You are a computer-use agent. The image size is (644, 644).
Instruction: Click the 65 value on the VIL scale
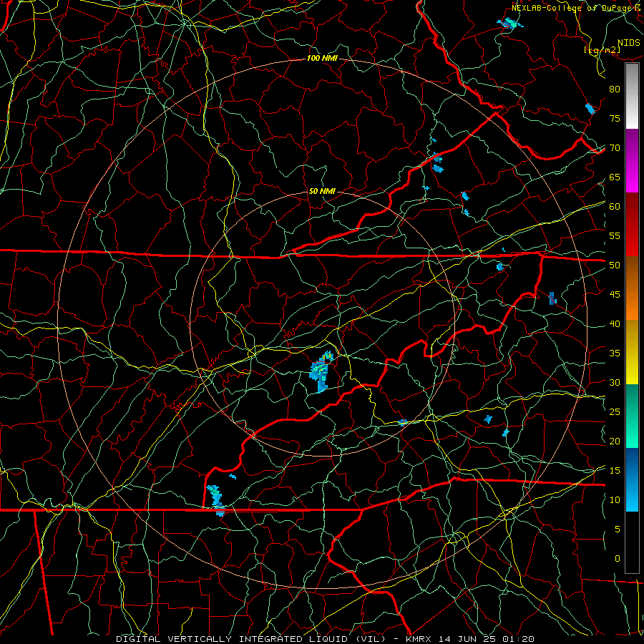pos(615,177)
